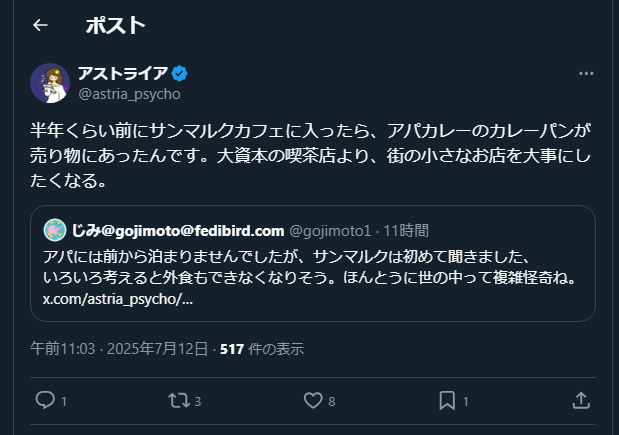Bookmark this post
Image resolution: width=619 pixels, height=435 pixels.
(x=447, y=400)
